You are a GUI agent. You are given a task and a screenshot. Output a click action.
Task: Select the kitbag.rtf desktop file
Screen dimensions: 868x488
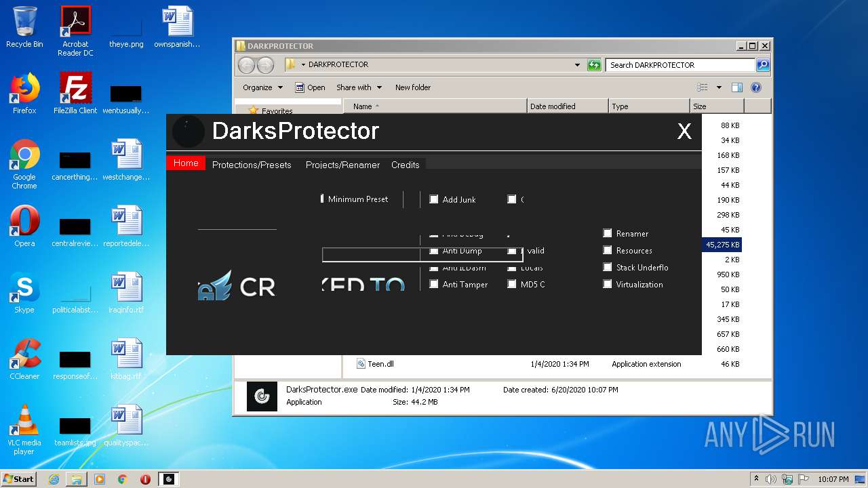126,359
